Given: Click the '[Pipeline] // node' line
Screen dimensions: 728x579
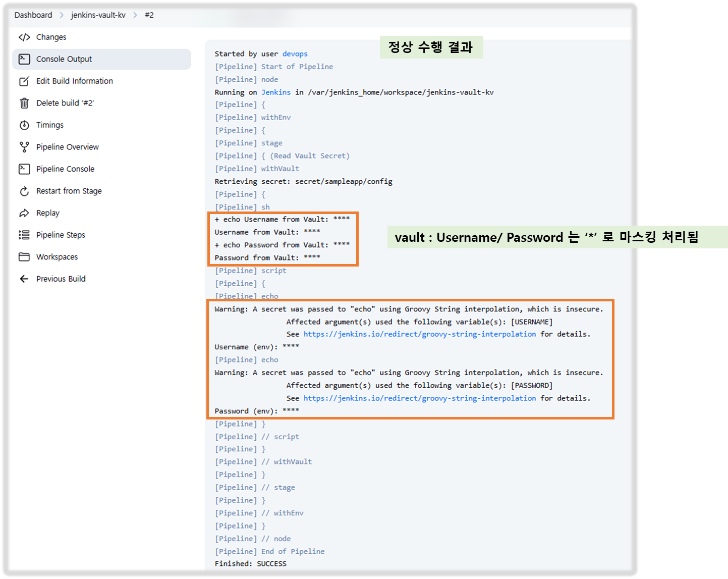Looking at the screenshot, I should pyautogui.click(x=253, y=539).
